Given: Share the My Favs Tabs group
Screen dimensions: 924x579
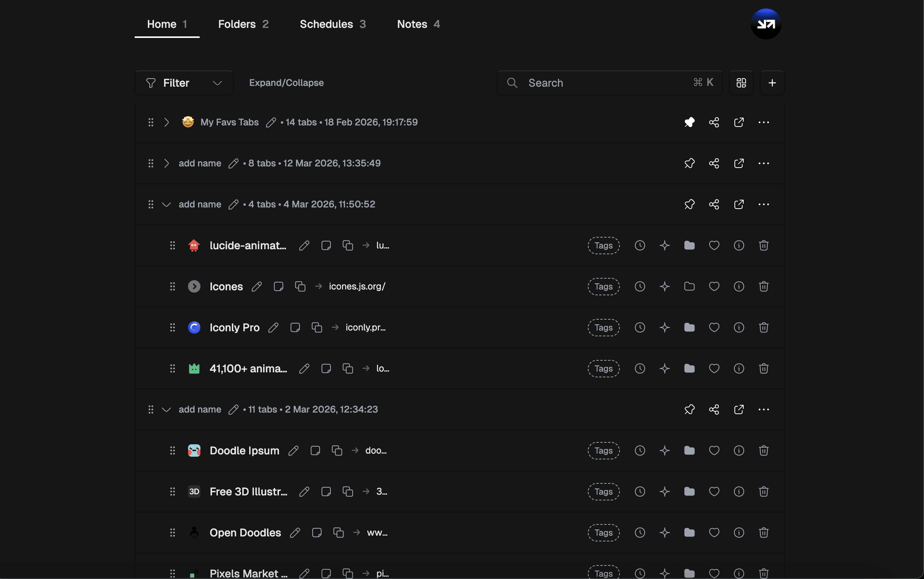Looking at the screenshot, I should pos(714,122).
